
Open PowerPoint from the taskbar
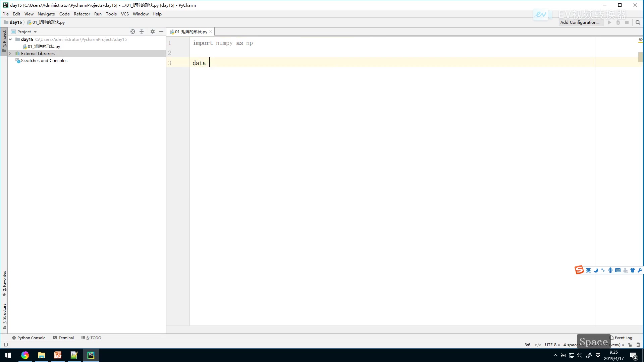click(58, 355)
